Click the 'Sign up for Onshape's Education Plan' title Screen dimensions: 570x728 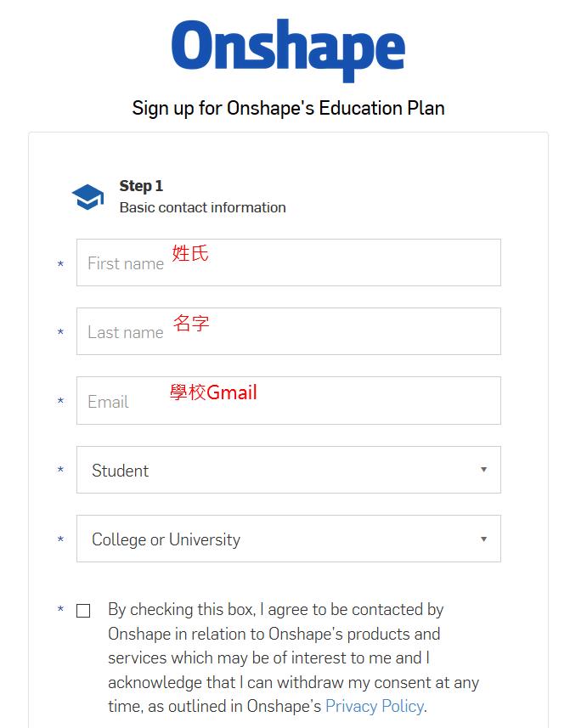point(288,109)
